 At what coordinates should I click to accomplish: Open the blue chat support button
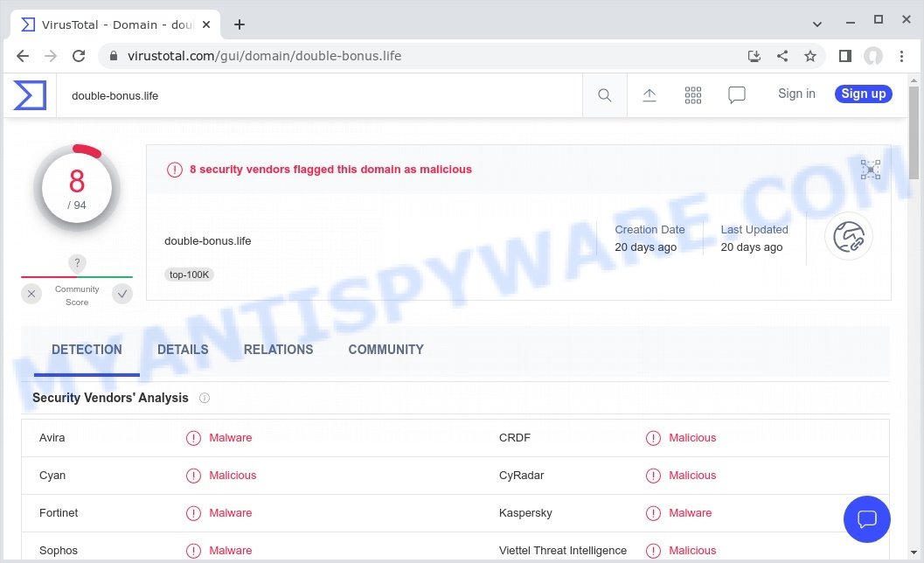[867, 519]
